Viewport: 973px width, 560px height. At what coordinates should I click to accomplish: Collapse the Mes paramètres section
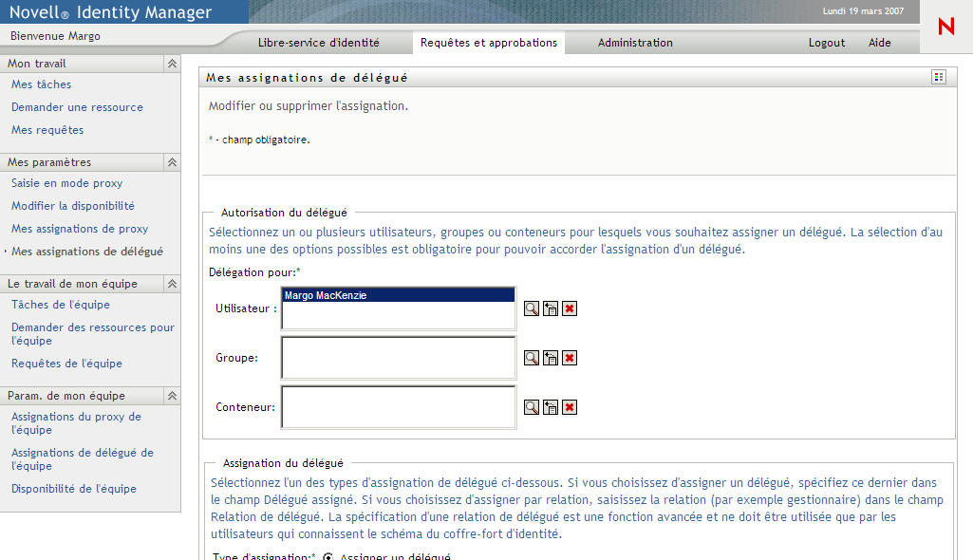click(x=172, y=161)
